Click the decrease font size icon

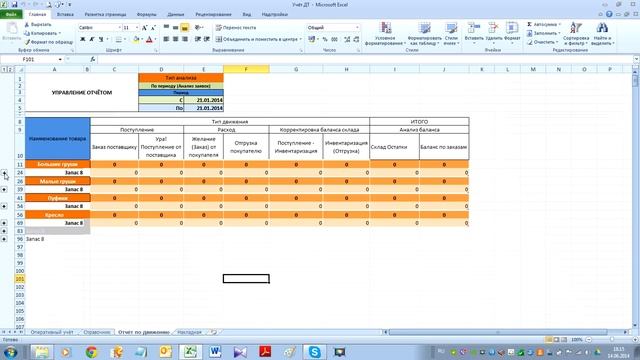pos(153,28)
